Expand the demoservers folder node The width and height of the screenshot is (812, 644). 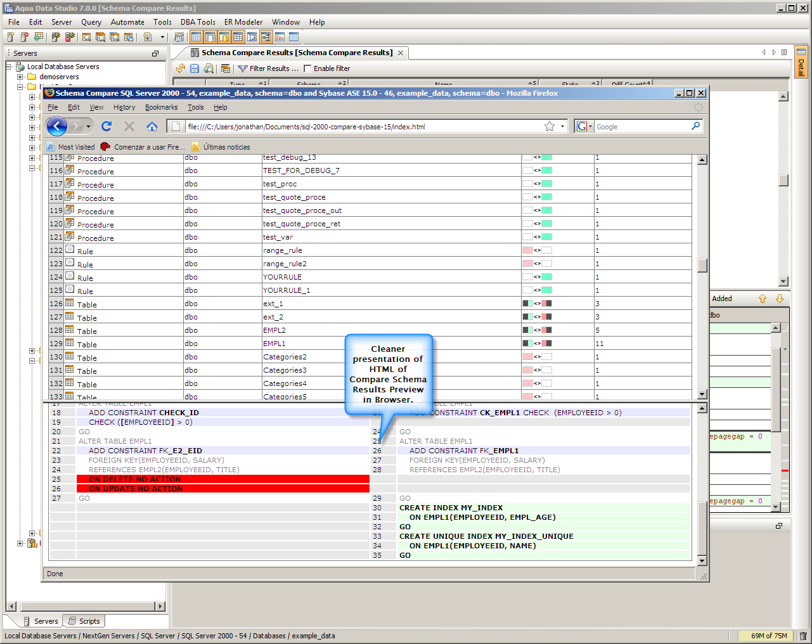[x=20, y=77]
